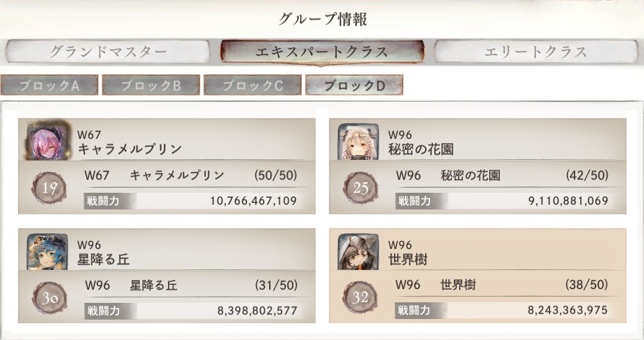Switch to the グランドマスター tab
This screenshot has height=340, width=644.
coord(108,51)
